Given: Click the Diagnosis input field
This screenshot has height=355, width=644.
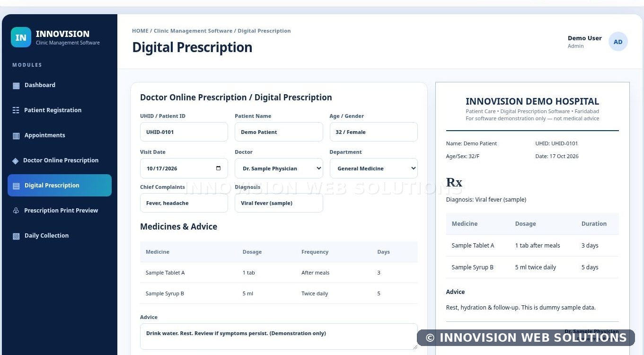Looking at the screenshot, I should click(279, 203).
